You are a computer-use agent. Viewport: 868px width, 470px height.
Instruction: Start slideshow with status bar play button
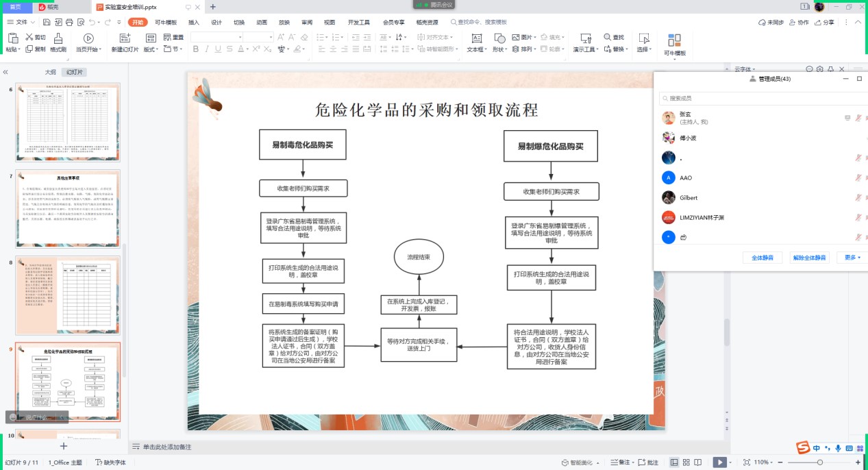click(x=719, y=462)
